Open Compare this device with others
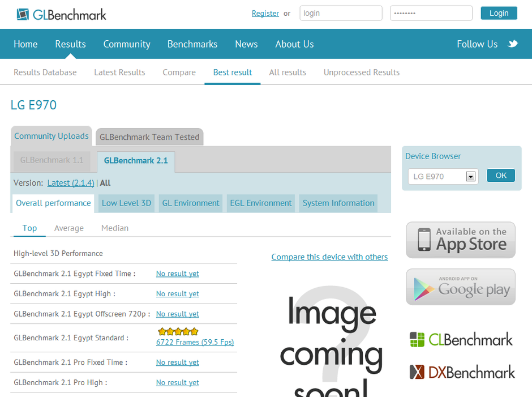The width and height of the screenshot is (532, 397). (329, 257)
